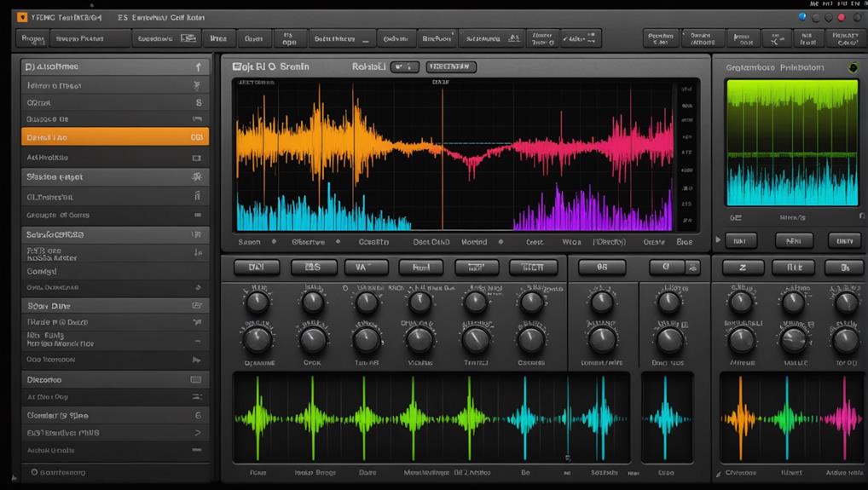
Task: Click the 6 icon on the Comlerr row
Action: click(x=198, y=415)
